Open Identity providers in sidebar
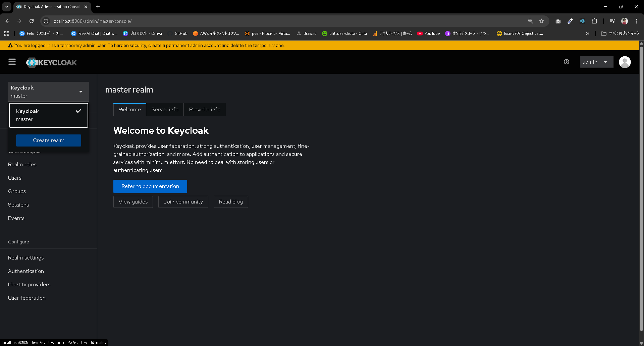Viewport: 644px width, 346px height. point(29,285)
